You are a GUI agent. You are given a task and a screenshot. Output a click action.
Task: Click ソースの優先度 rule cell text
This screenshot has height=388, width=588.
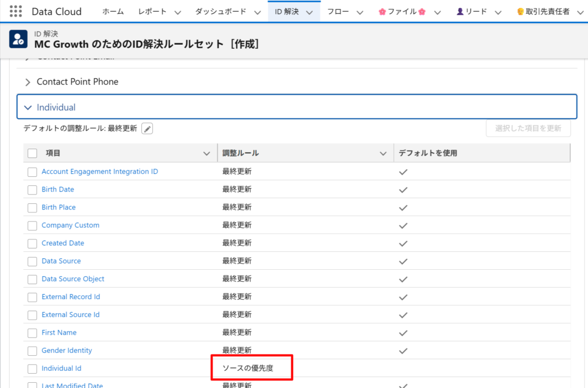(248, 368)
